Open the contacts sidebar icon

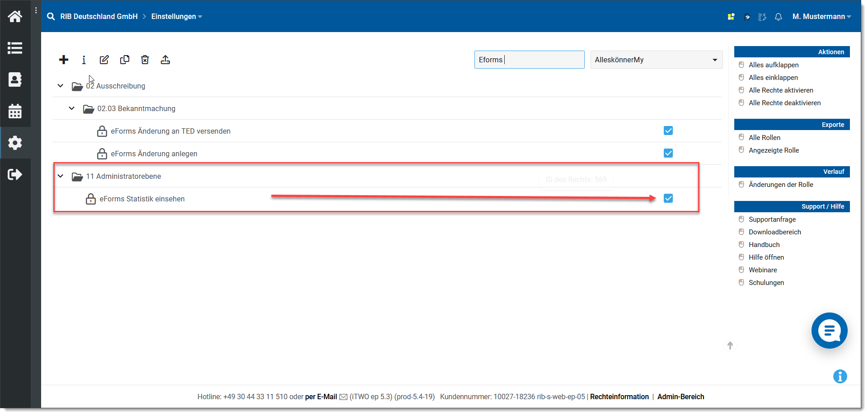tap(15, 79)
